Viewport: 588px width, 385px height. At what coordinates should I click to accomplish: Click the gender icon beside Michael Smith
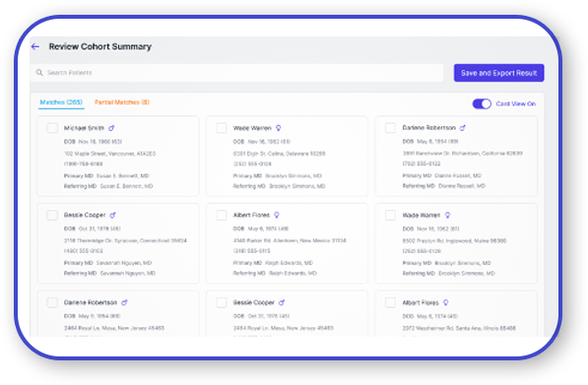(x=111, y=128)
